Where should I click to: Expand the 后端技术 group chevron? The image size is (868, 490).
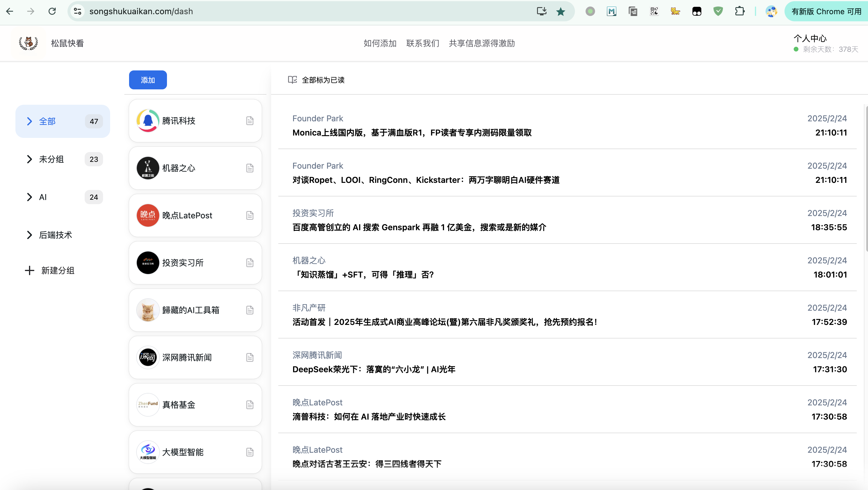30,235
